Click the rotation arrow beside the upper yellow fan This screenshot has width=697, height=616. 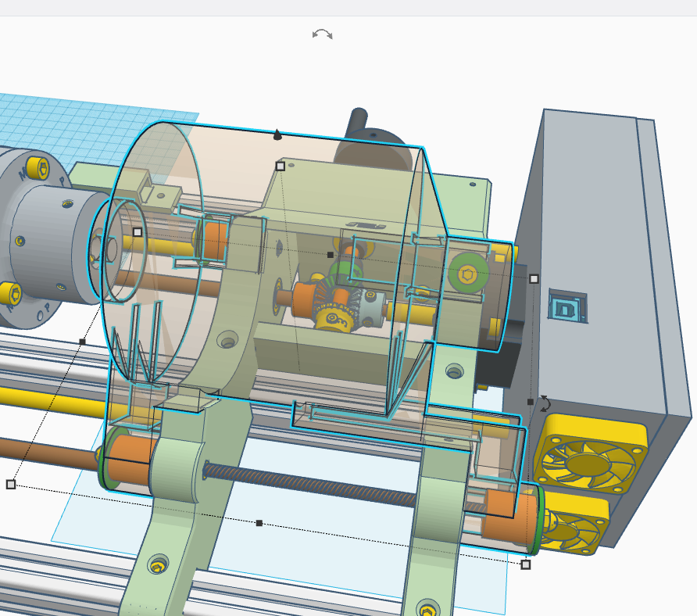(545, 403)
